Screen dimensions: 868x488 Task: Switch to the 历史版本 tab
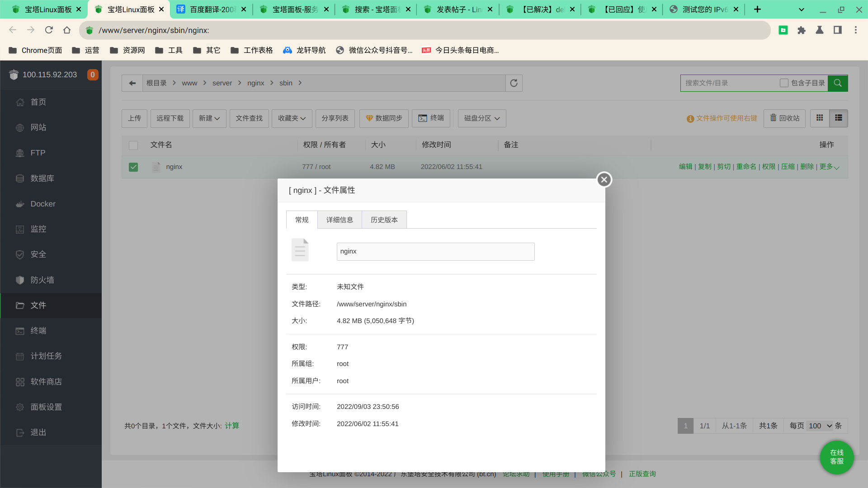pyautogui.click(x=384, y=220)
